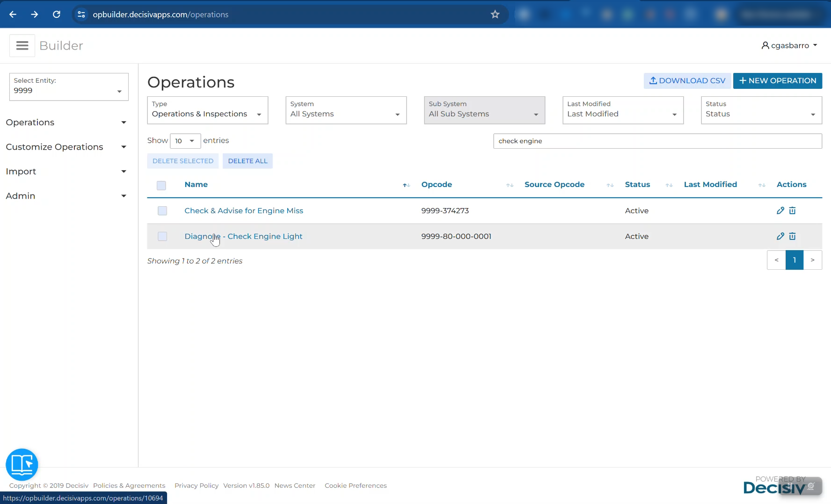Screen dimensions: 831x504
Task: Edit the Check & Advise for Engine Miss operation
Action: pyautogui.click(x=780, y=210)
